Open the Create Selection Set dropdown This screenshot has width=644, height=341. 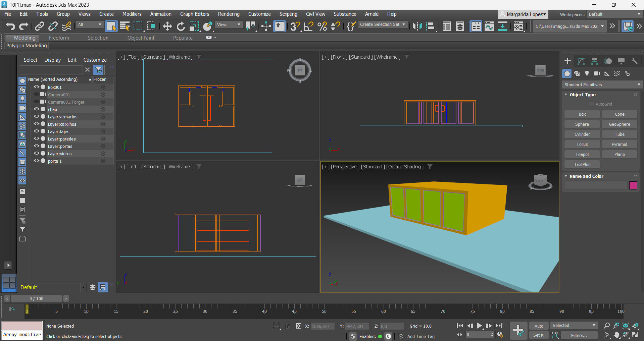click(383, 24)
